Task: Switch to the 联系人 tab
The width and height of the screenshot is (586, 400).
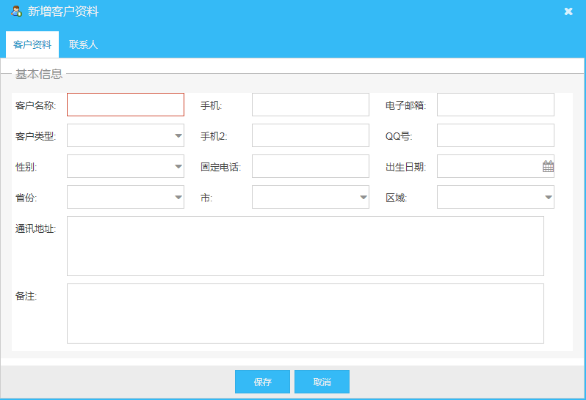Action: (83, 45)
